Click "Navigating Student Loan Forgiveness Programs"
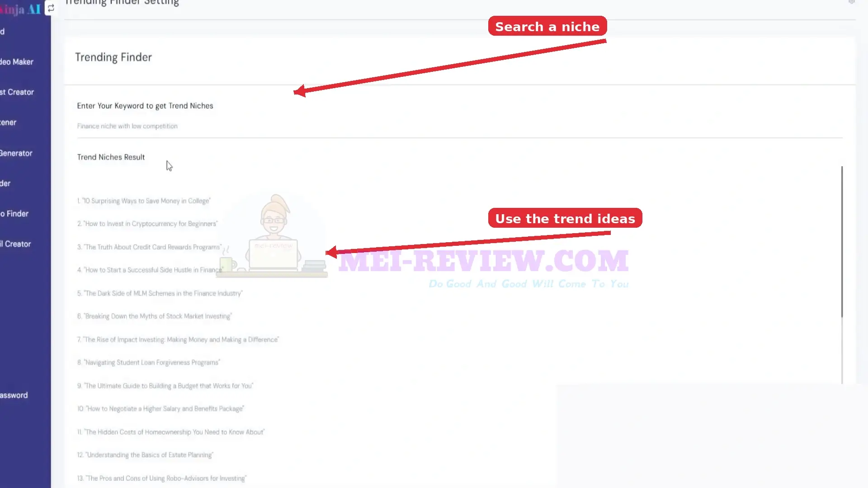 click(x=148, y=363)
